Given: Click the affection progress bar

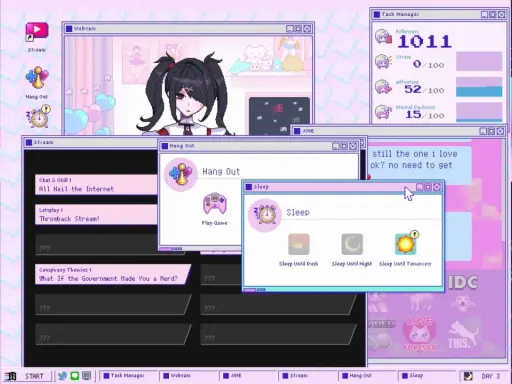Looking at the screenshot, I should (x=479, y=87).
